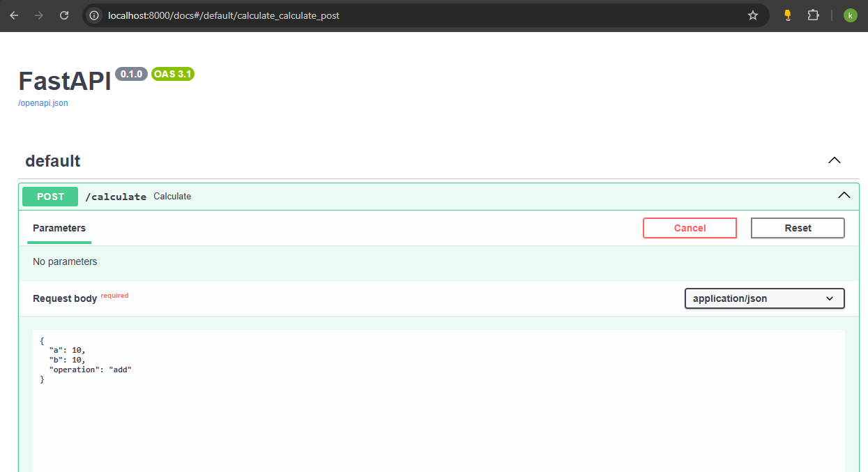Open the application/json content type dropdown
This screenshot has height=472, width=868.
click(x=764, y=298)
